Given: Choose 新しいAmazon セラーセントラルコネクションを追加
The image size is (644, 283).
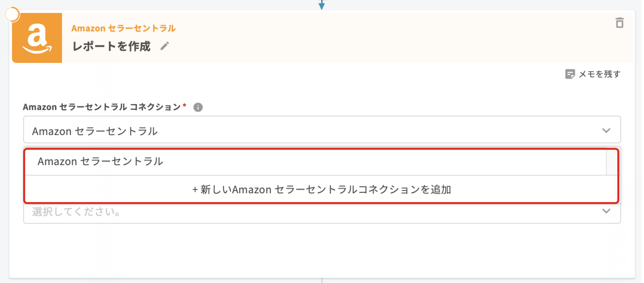Looking at the screenshot, I should pyautogui.click(x=321, y=190).
